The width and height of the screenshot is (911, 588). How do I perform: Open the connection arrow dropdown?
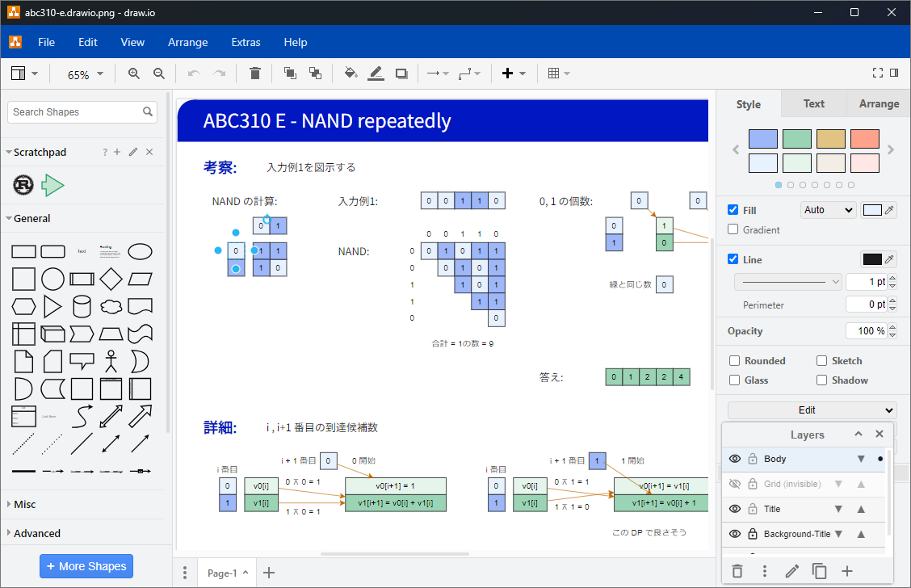[438, 73]
